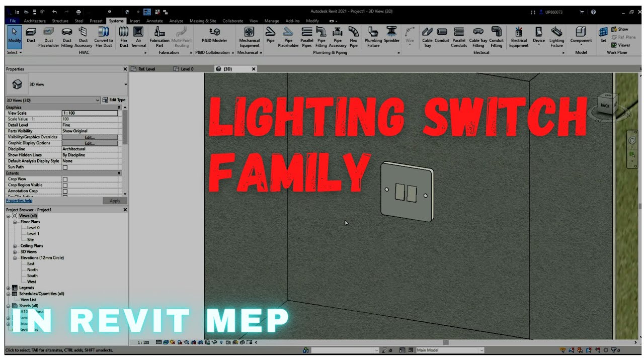Select the Lighting Fixture tool

[x=556, y=37]
